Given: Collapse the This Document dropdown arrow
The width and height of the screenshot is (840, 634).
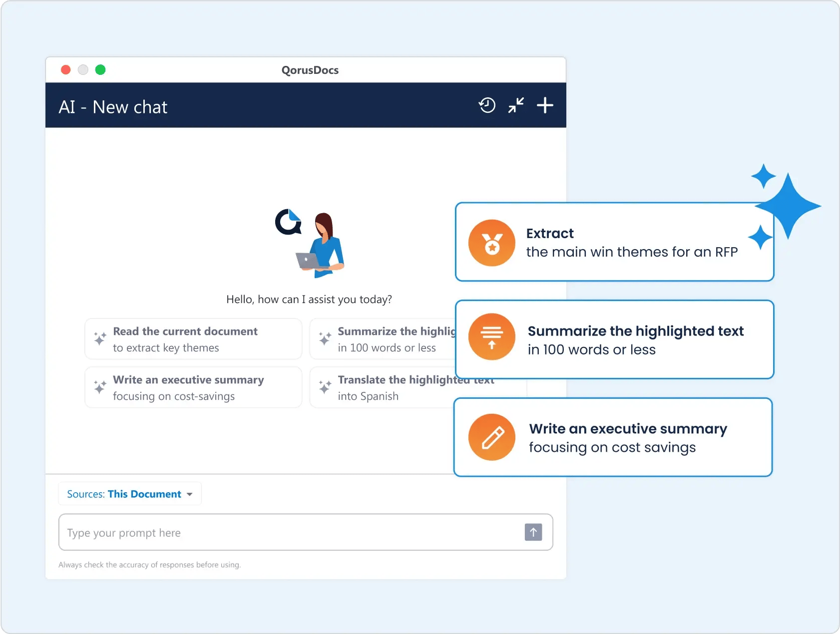Looking at the screenshot, I should (x=190, y=494).
